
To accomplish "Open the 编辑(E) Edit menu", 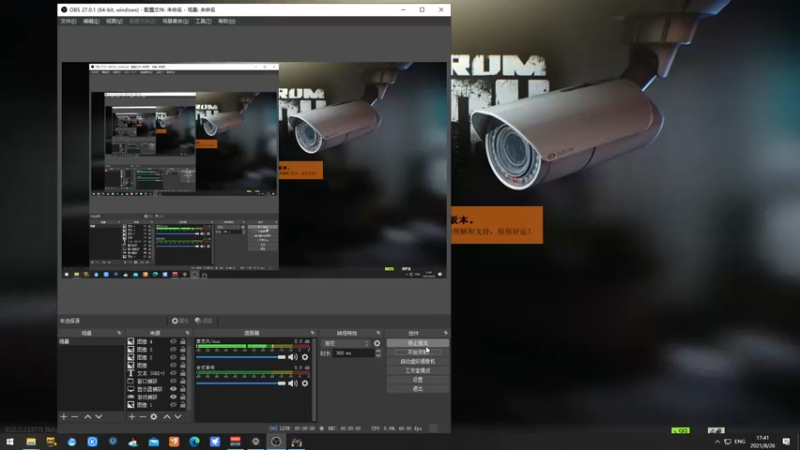I will [x=91, y=21].
